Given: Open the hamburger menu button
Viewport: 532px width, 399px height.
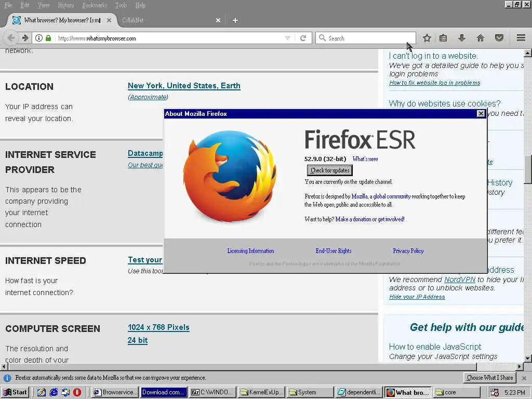Looking at the screenshot, I should [521, 37].
